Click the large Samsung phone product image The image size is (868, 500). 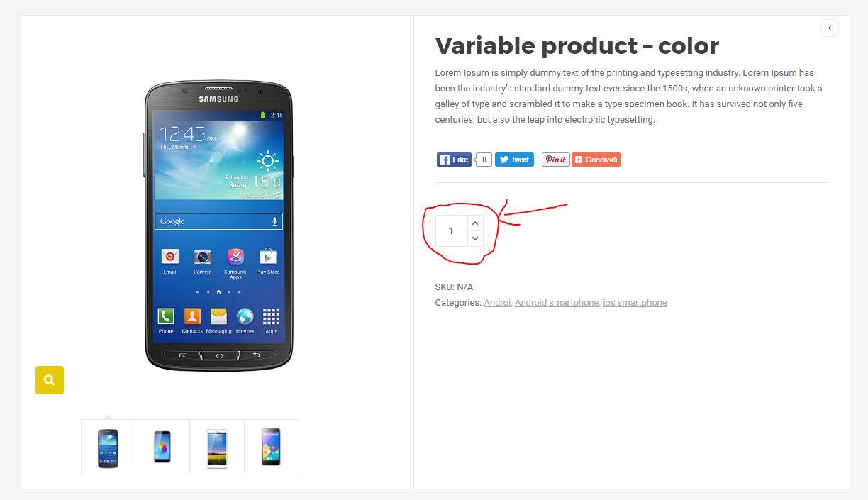point(218,226)
